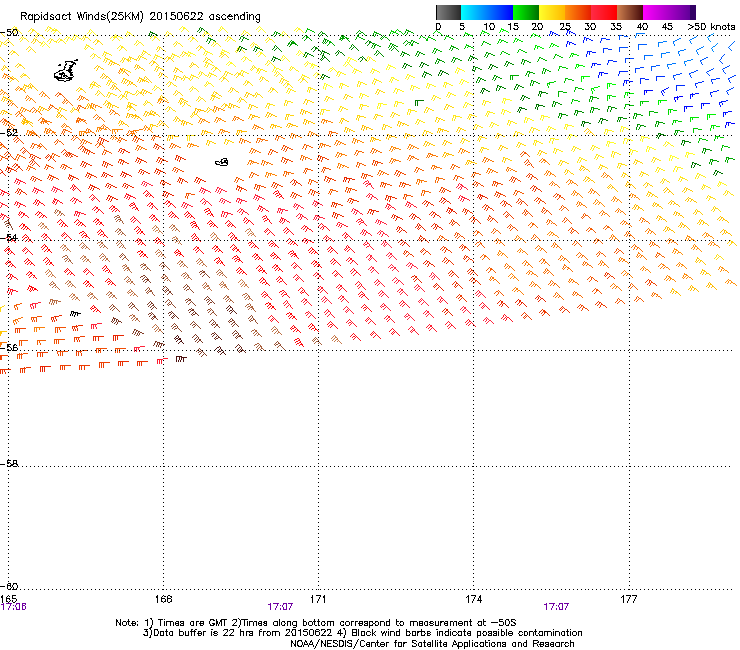Click the longitude label '168'
This screenshot has width=740, height=650.
tap(163, 599)
